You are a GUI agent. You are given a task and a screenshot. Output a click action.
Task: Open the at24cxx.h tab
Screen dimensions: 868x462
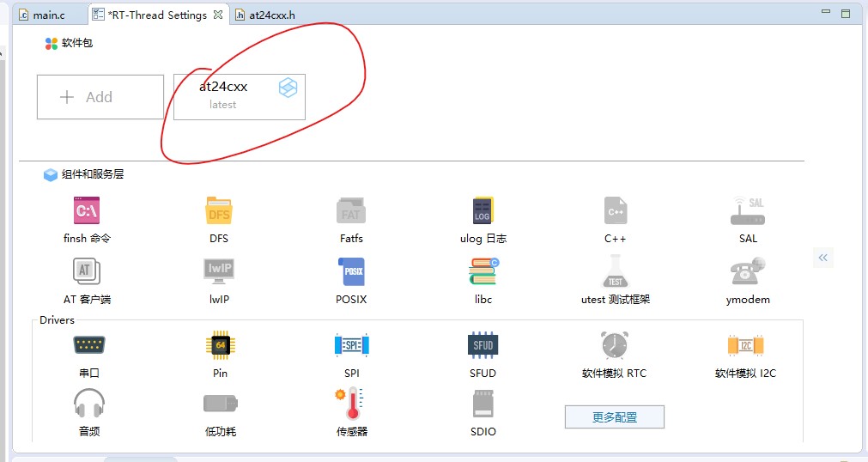tap(265, 15)
